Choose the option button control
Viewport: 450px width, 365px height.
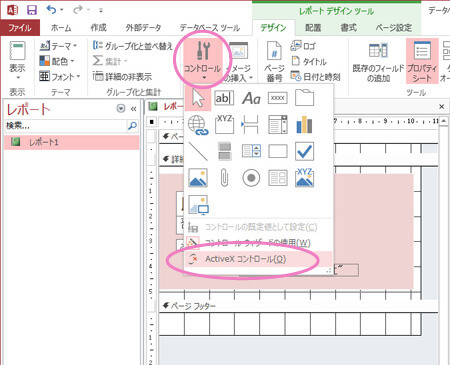[x=251, y=178]
